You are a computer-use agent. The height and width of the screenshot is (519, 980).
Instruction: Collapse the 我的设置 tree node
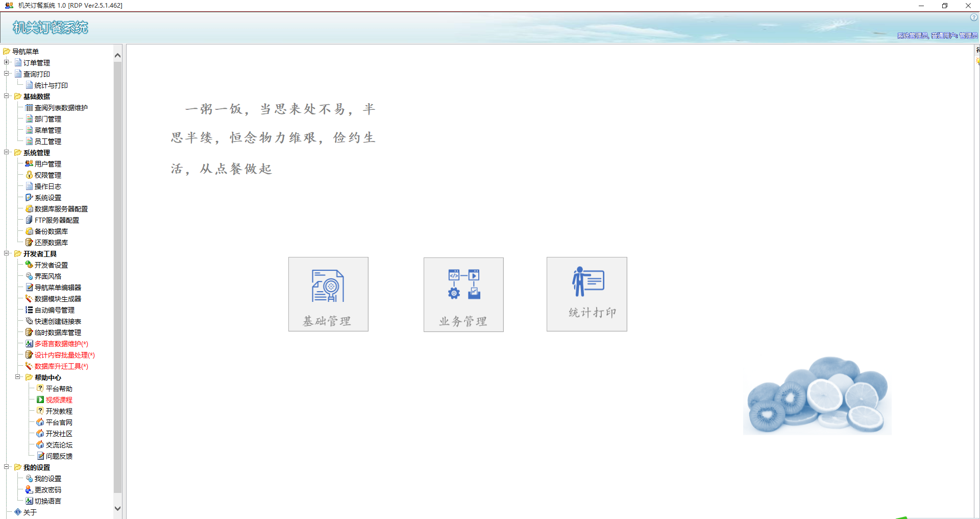(7, 467)
